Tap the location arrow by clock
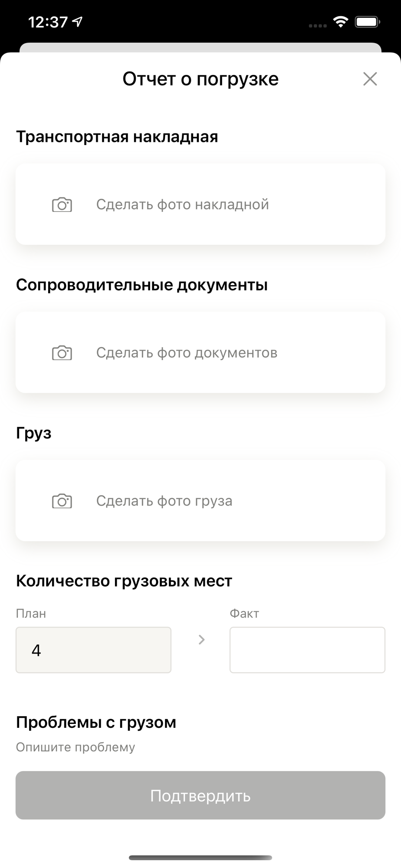 [x=78, y=22]
